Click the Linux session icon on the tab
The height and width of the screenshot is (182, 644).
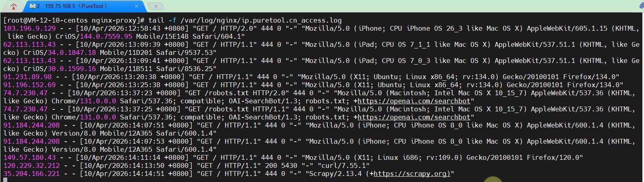[x=33, y=6]
